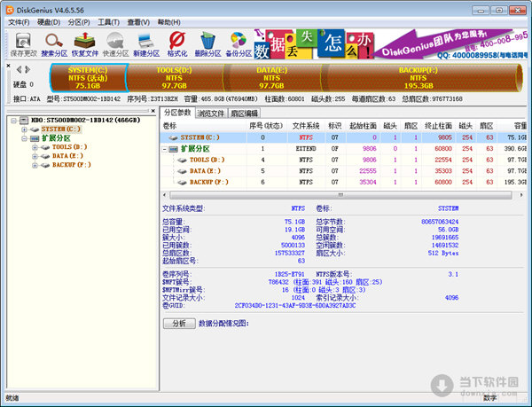This screenshot has width=532, height=407.
Task: Open the 文件(F) menu
Action: (x=19, y=22)
